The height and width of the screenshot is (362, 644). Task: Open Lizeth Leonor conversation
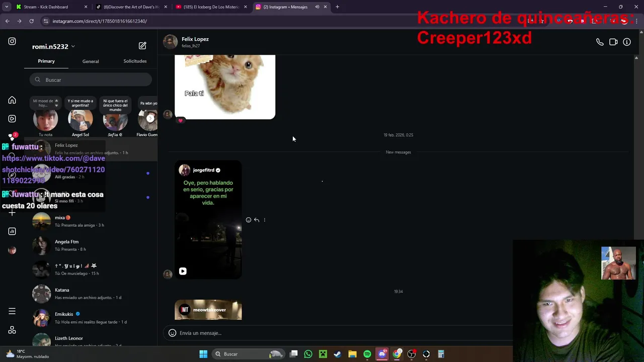coord(91,341)
